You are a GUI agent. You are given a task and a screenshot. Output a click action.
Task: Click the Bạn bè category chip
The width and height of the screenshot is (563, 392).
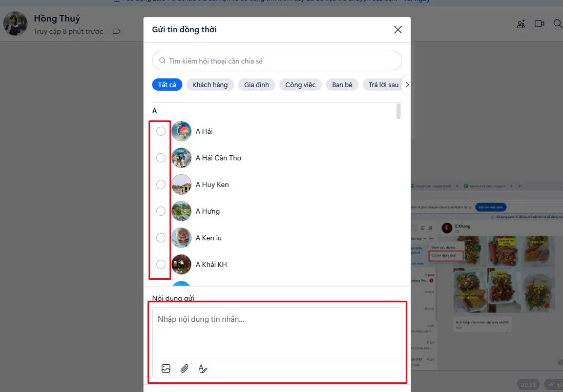click(342, 85)
